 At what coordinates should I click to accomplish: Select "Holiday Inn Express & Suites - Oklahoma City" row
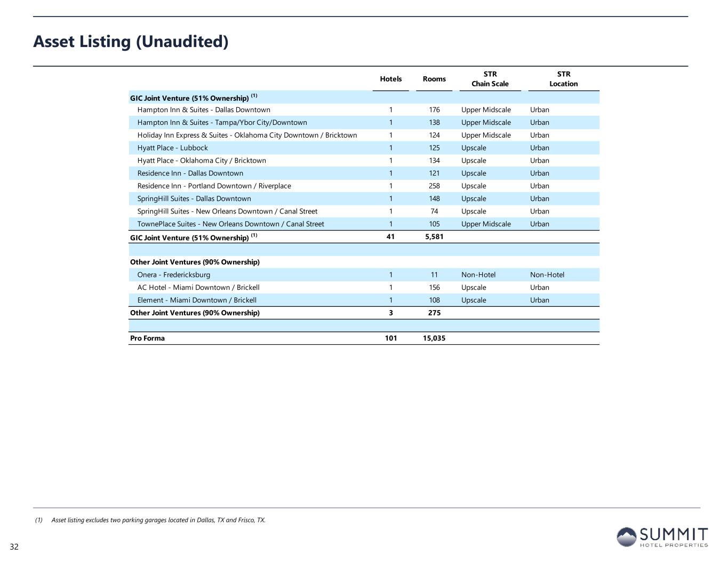tap(247, 136)
